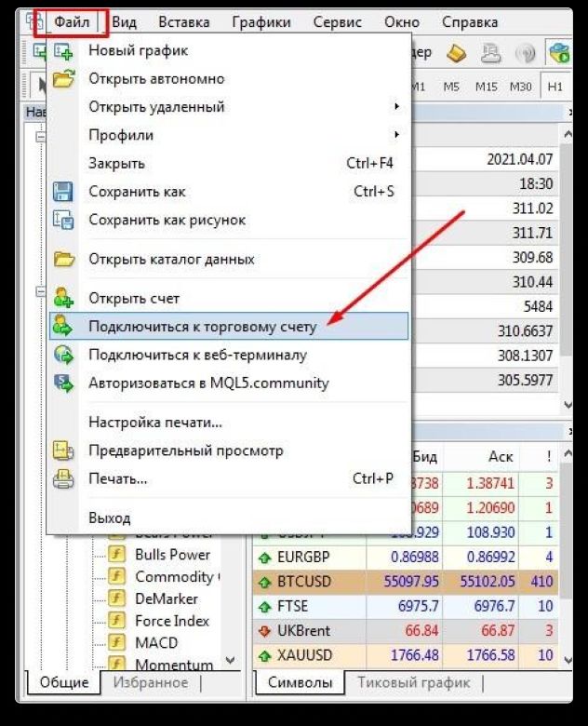Click the 310.6637 data value
Image resolution: width=588 pixels, height=726 pixels.
coord(525,331)
